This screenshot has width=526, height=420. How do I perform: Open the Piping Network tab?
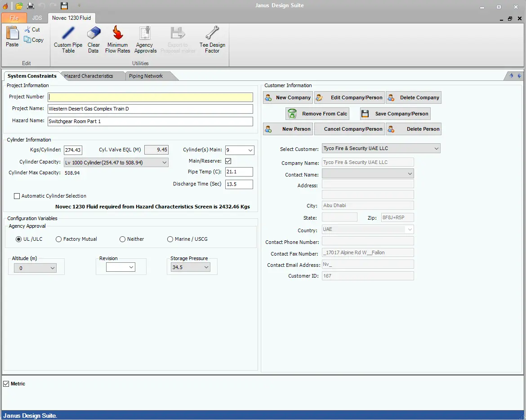[x=146, y=76]
